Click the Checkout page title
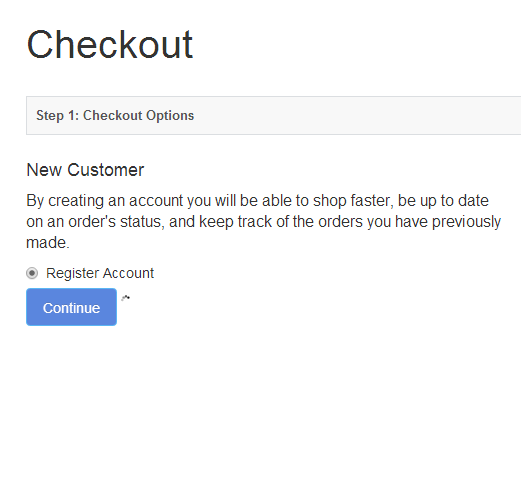 [110, 45]
